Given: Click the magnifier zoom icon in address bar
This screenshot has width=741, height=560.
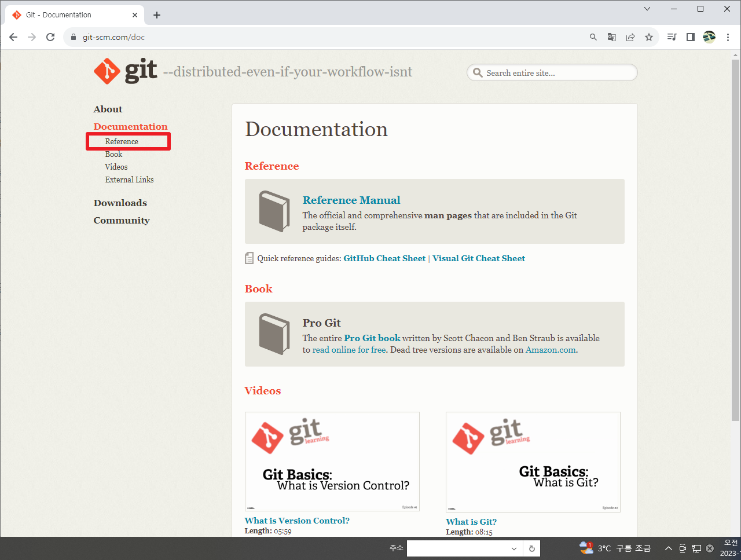Looking at the screenshot, I should click(593, 37).
